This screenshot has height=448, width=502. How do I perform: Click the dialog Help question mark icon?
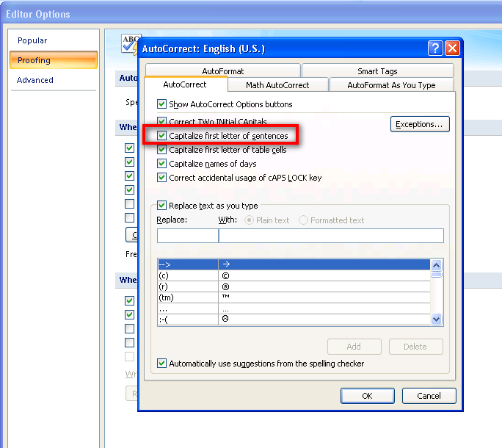pos(436,48)
